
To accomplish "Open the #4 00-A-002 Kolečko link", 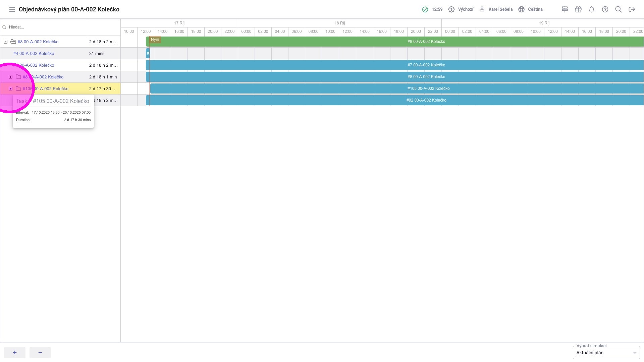I will pos(34,54).
